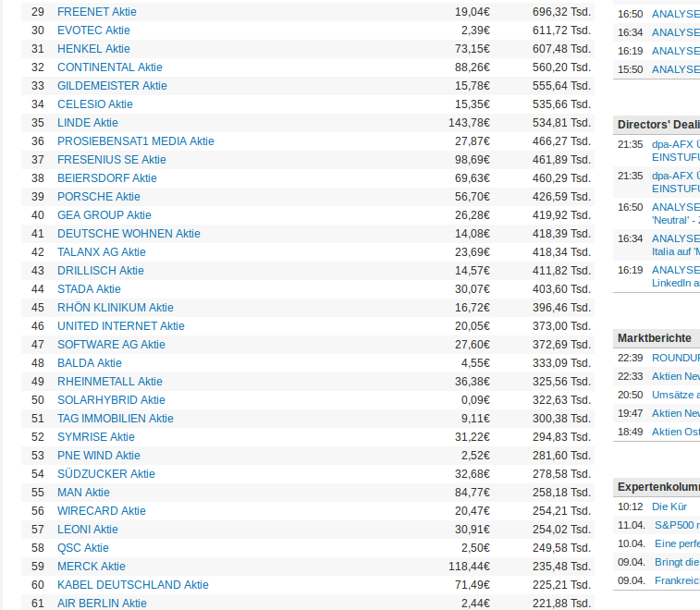Open the SYMRISE Aktie link
700x610 pixels.
[96, 437]
